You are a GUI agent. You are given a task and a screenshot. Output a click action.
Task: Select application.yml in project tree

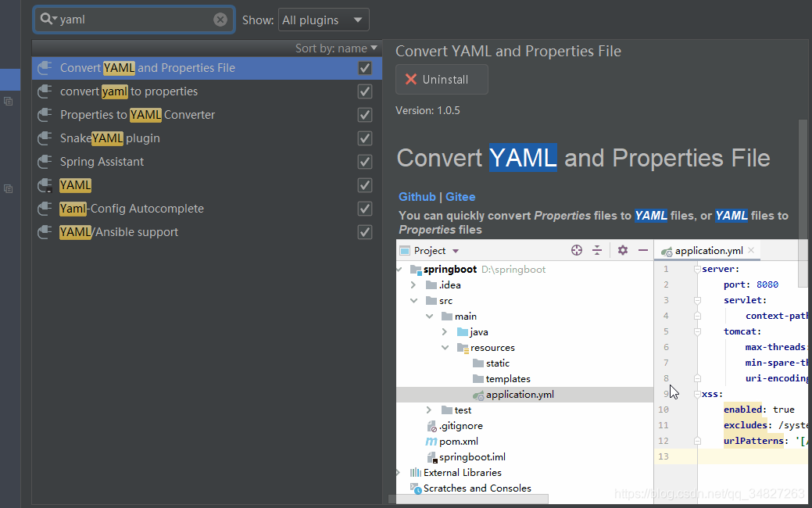point(524,395)
